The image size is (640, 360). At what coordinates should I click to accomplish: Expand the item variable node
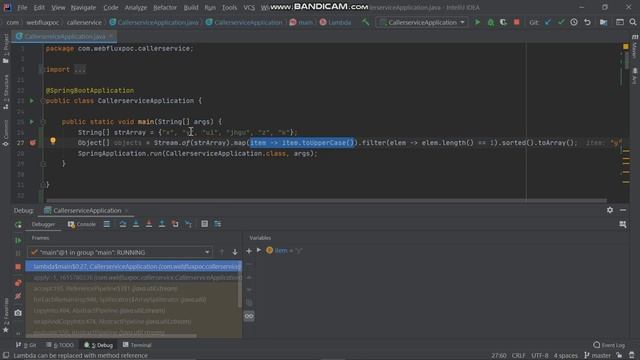pos(259,250)
